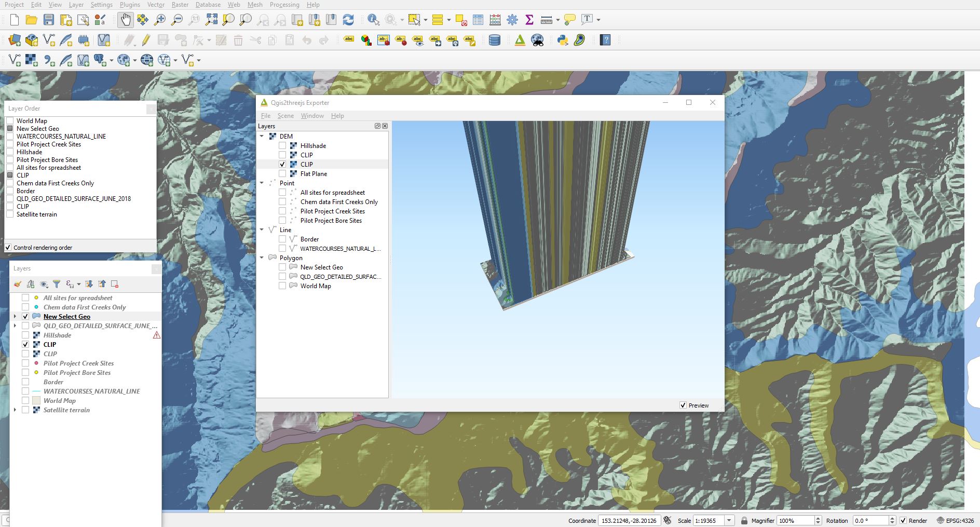Open the Scene menu in Qgis2threejs Exporter
The image size is (980, 527).
point(285,115)
